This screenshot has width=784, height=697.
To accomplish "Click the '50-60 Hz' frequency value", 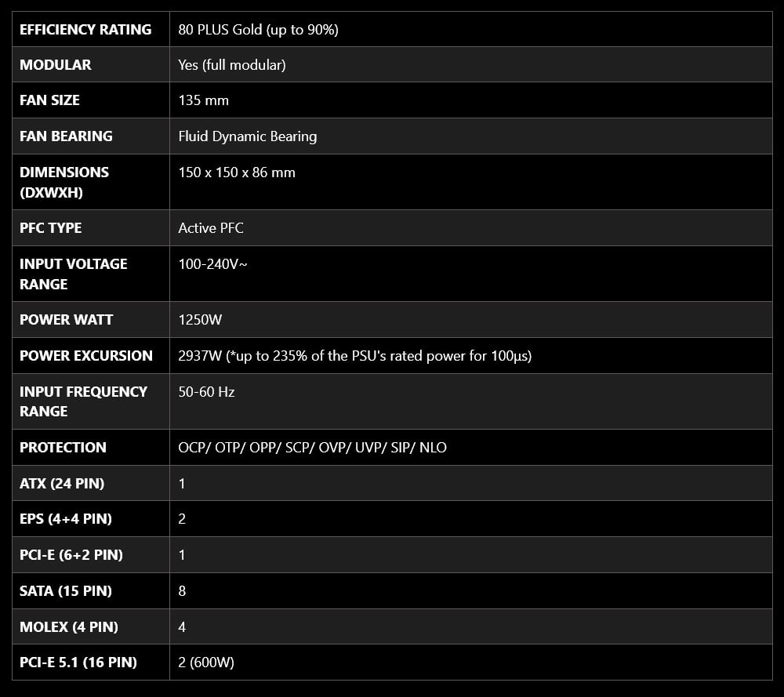I will point(206,392).
